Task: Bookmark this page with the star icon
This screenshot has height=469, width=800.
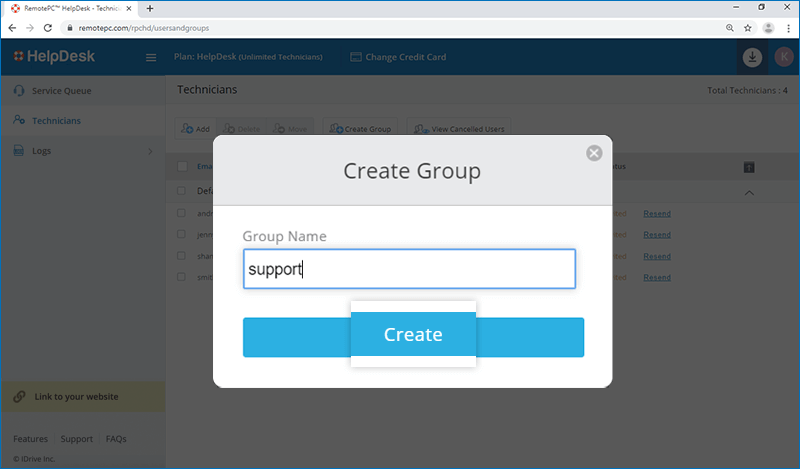Action: pyautogui.click(x=747, y=28)
